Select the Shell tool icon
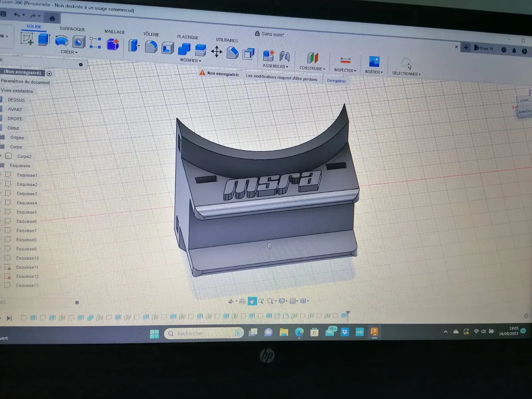The width and height of the screenshot is (532, 399). click(x=168, y=48)
